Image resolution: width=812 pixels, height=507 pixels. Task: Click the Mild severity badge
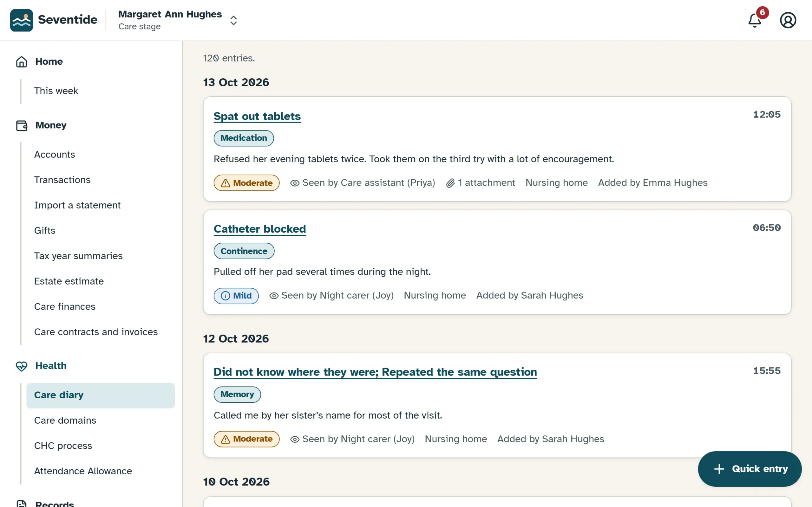236,296
